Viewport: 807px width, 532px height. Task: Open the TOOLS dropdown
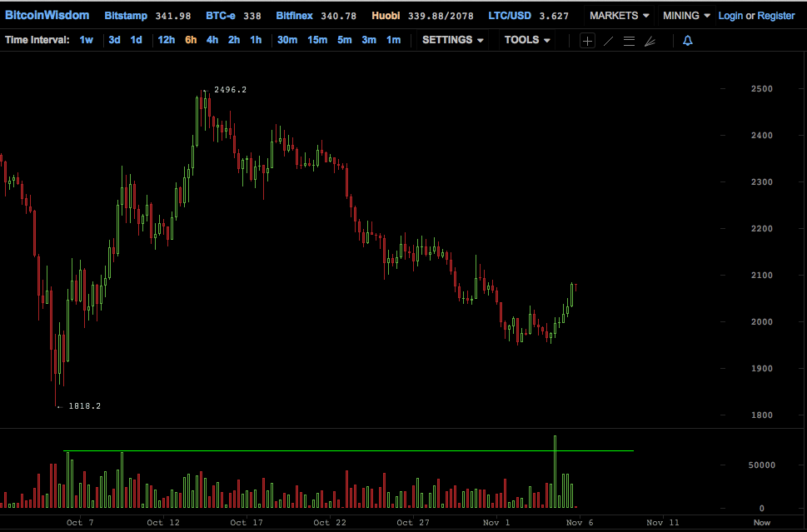coord(527,40)
